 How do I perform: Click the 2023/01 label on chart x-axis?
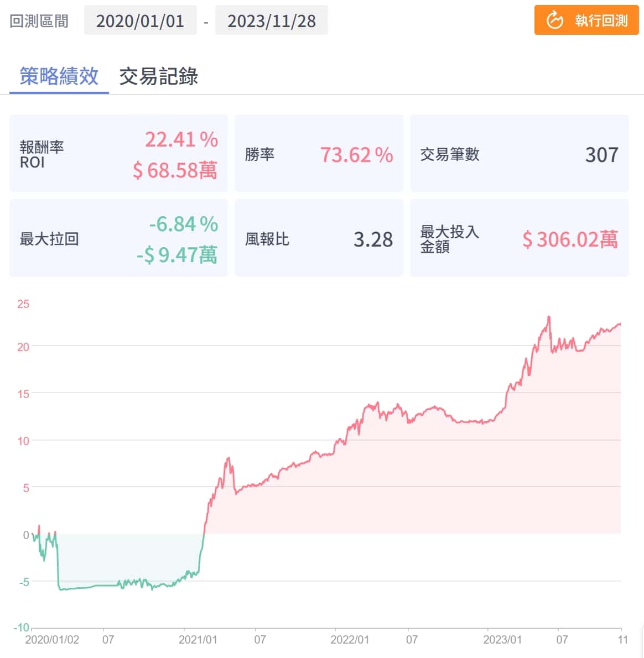pyautogui.click(x=502, y=640)
